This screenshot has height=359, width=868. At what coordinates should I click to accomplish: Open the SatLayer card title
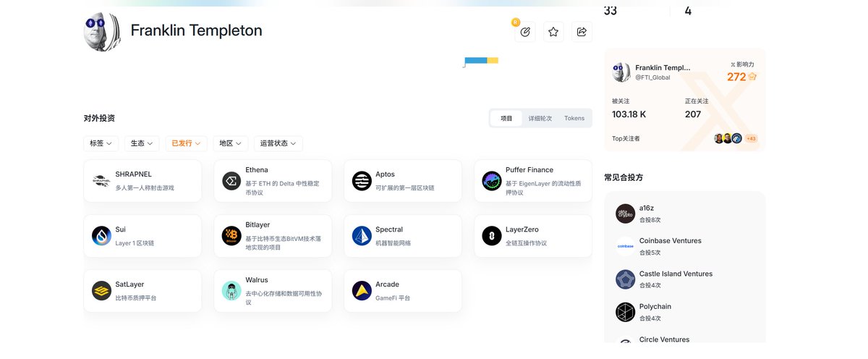[x=129, y=284]
